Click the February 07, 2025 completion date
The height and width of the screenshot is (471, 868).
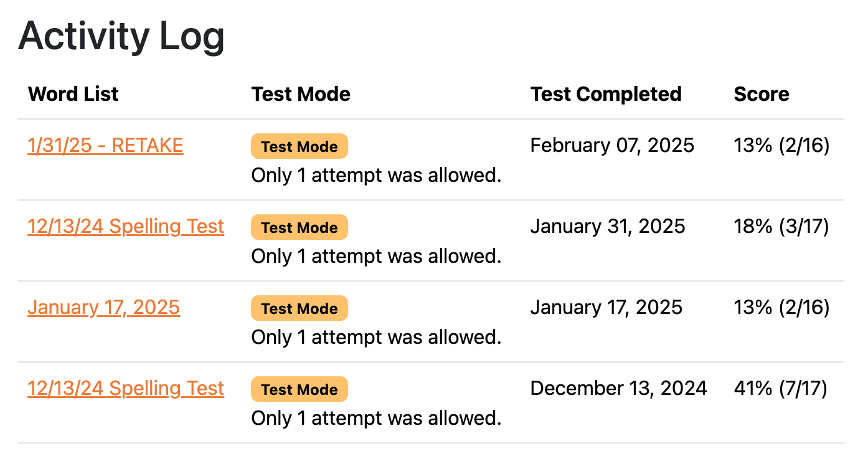click(611, 145)
